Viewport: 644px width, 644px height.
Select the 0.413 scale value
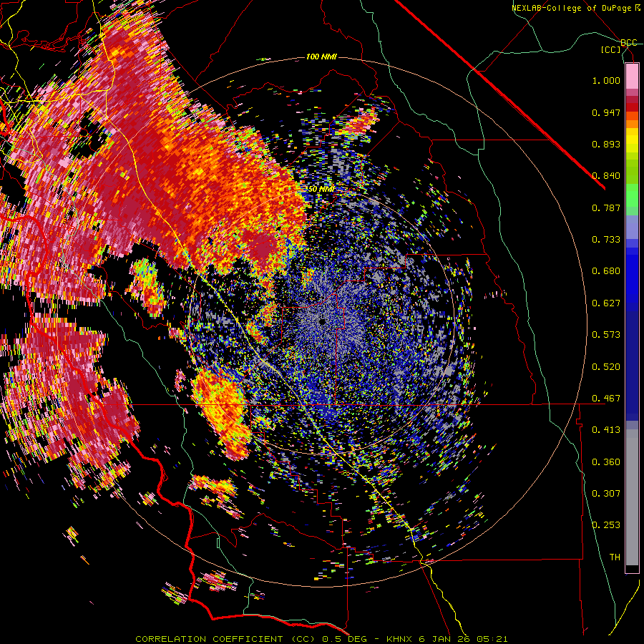606,430
